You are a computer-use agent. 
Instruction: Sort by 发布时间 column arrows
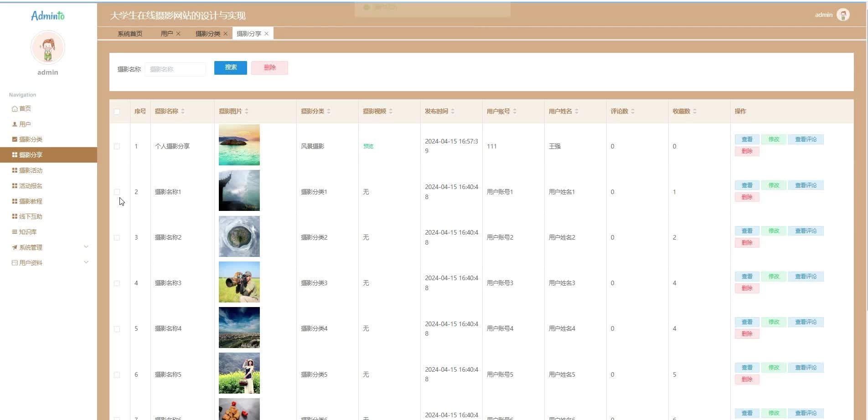click(x=453, y=111)
